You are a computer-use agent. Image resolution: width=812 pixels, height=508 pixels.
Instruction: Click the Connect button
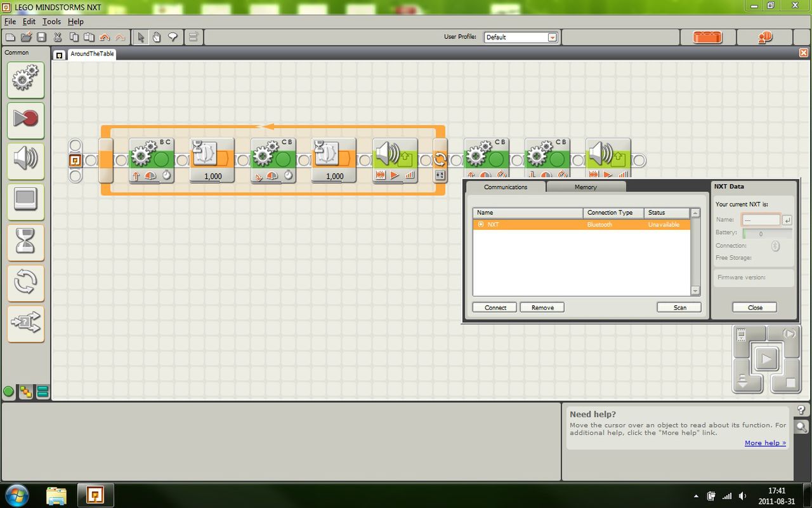coord(495,307)
